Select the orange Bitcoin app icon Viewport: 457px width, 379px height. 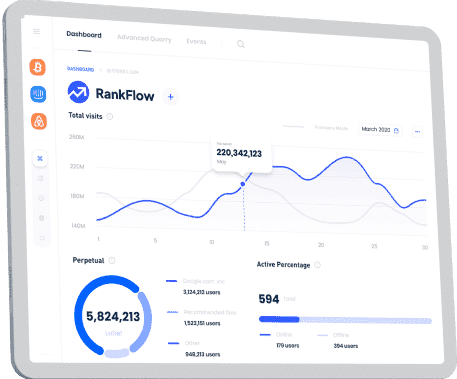pos(38,67)
